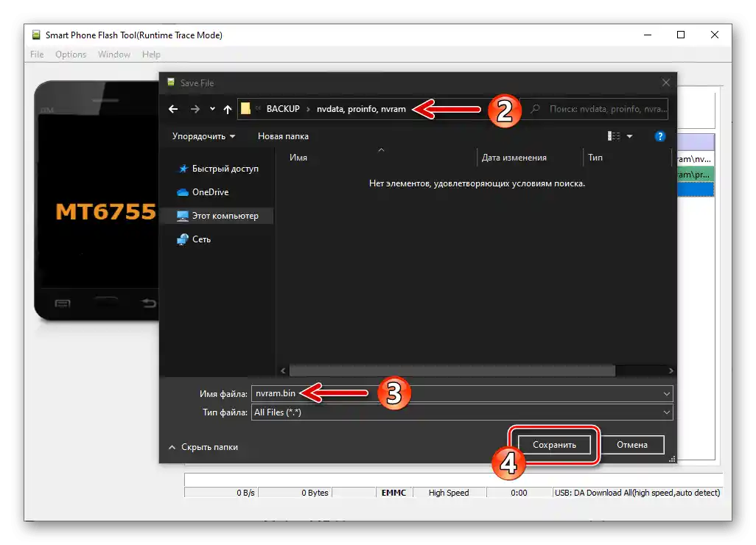Open help with the question mark icon
Screen dimensions: 756x545
point(660,136)
